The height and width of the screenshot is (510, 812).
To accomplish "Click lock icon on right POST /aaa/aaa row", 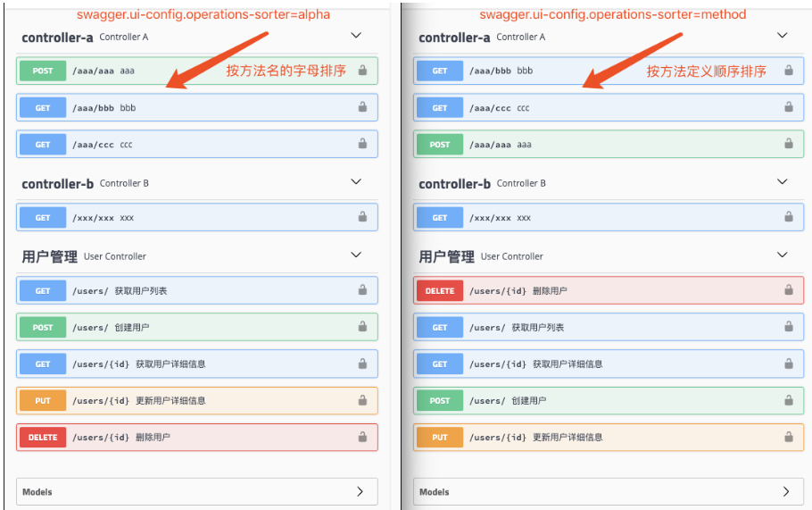I will tap(789, 144).
